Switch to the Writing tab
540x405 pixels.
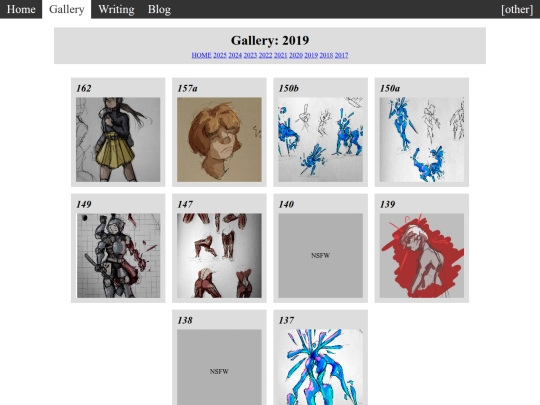pyautogui.click(x=116, y=9)
